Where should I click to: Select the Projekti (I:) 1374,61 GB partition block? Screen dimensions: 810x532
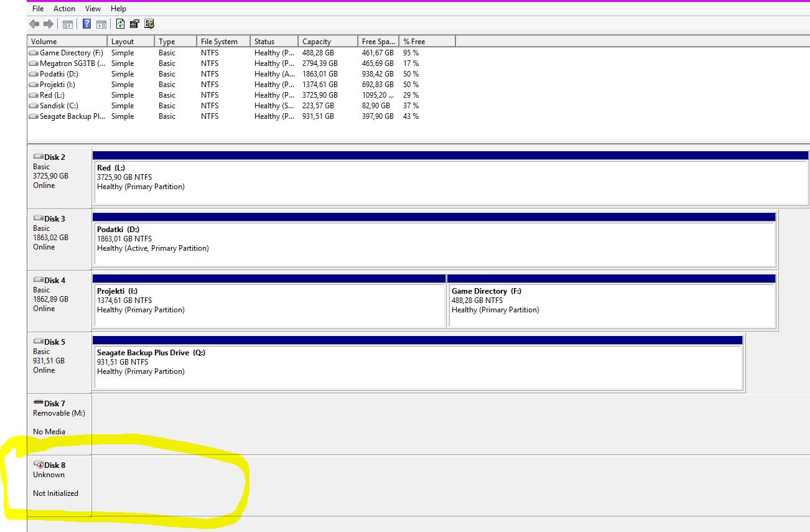point(269,301)
